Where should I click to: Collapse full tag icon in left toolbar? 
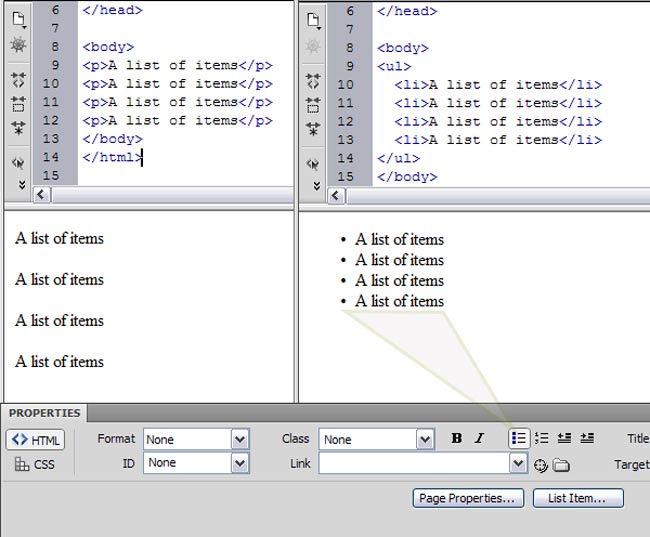click(x=19, y=80)
